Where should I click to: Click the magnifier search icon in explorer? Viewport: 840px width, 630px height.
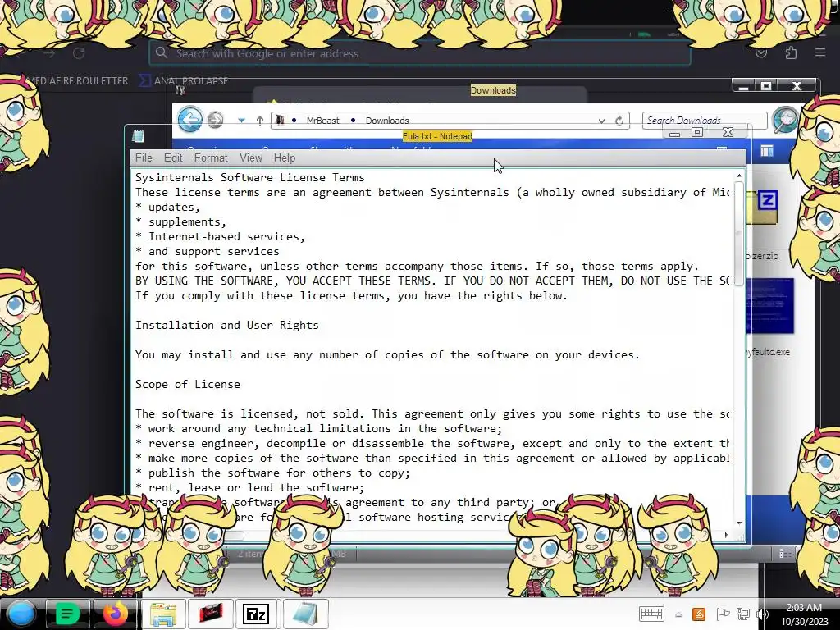click(x=785, y=120)
